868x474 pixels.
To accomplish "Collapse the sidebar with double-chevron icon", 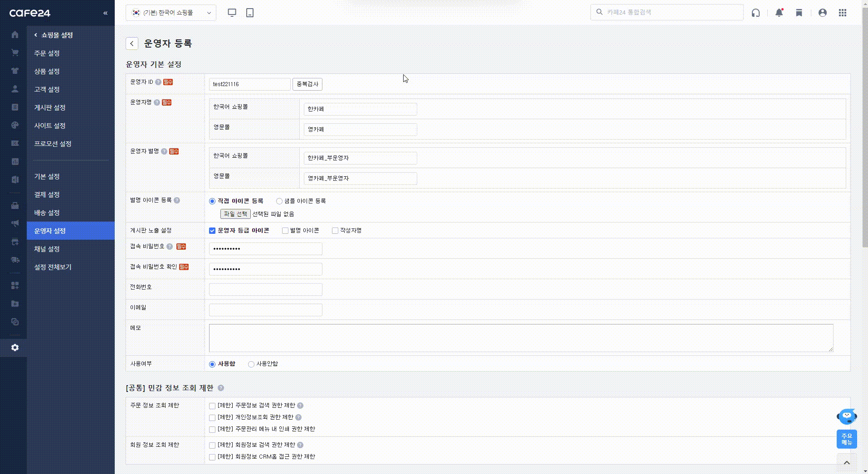I will 105,13.
